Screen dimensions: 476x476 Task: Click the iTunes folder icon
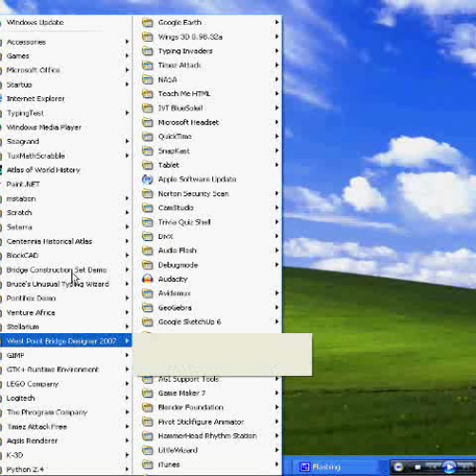click(148, 465)
